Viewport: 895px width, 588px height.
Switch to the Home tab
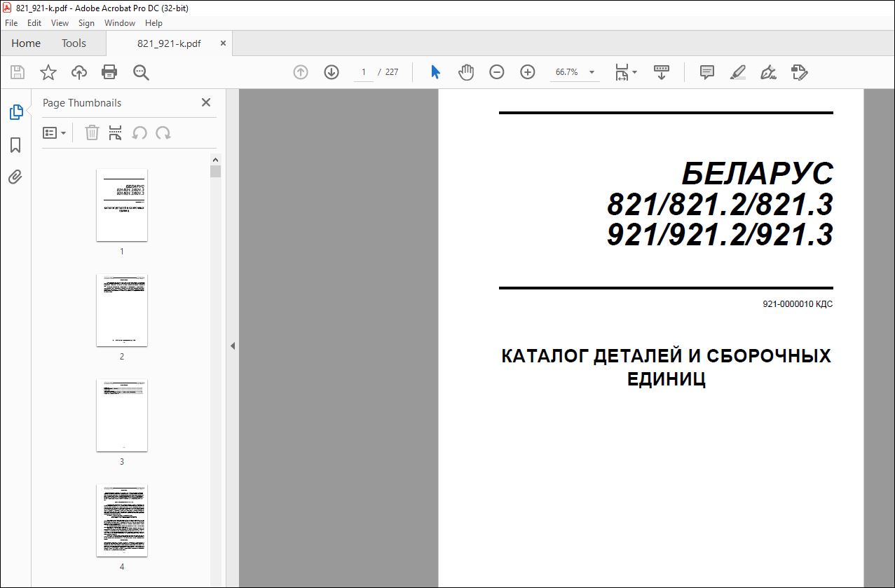[26, 43]
